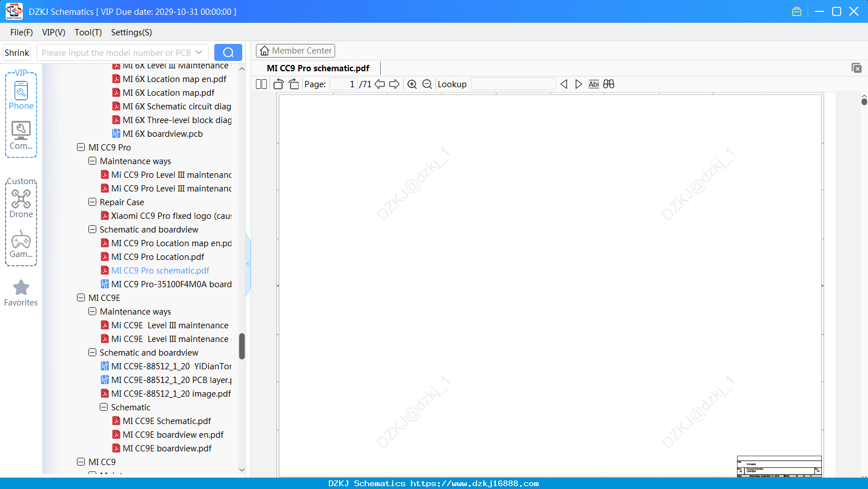This screenshot has height=489, width=868.
Task: Open the VIP(V) menu
Action: point(54,32)
